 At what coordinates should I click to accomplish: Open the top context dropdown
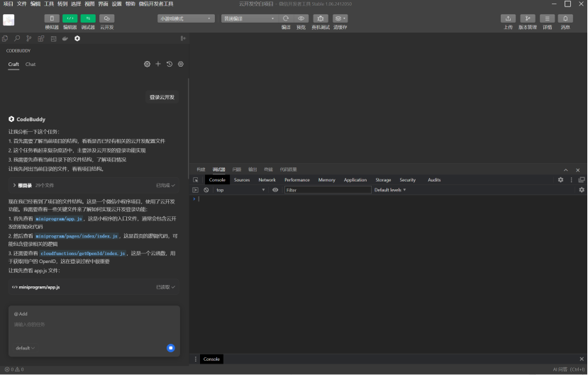[x=240, y=190]
